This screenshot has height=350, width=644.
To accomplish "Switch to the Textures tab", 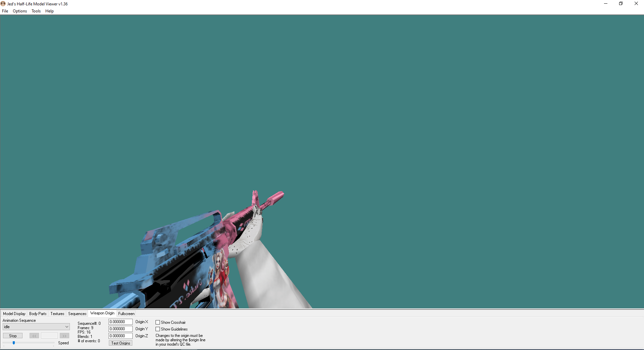I will 57,314.
